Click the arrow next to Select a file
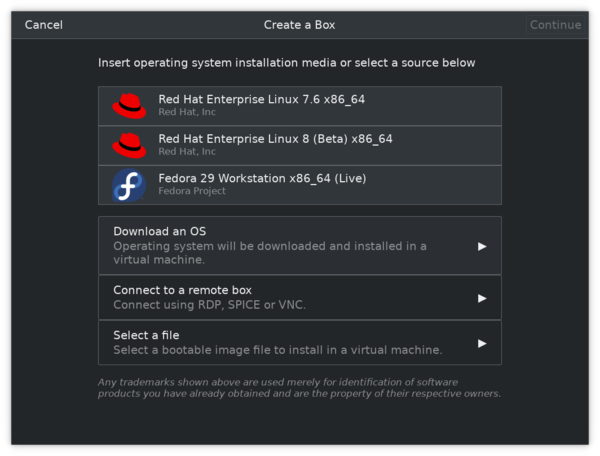600x456 pixels. (482, 343)
